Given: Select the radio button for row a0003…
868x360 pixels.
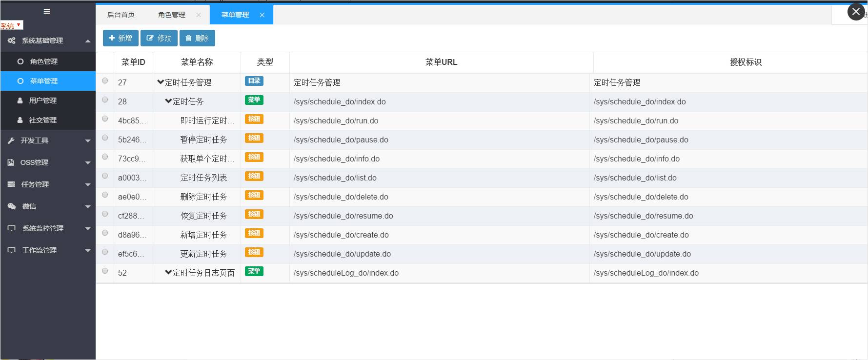Looking at the screenshot, I should [x=105, y=176].
